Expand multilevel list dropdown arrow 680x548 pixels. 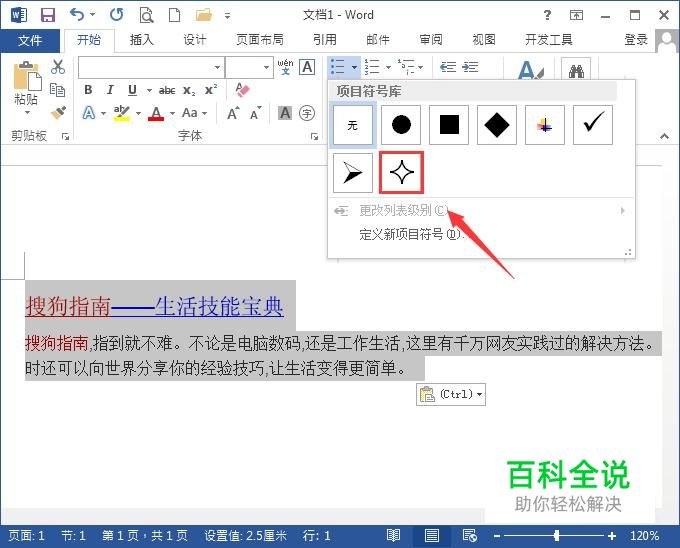pyautogui.click(x=421, y=67)
